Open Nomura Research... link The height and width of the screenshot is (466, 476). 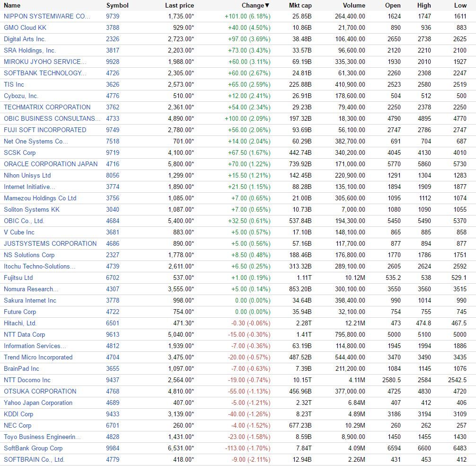click(31, 289)
